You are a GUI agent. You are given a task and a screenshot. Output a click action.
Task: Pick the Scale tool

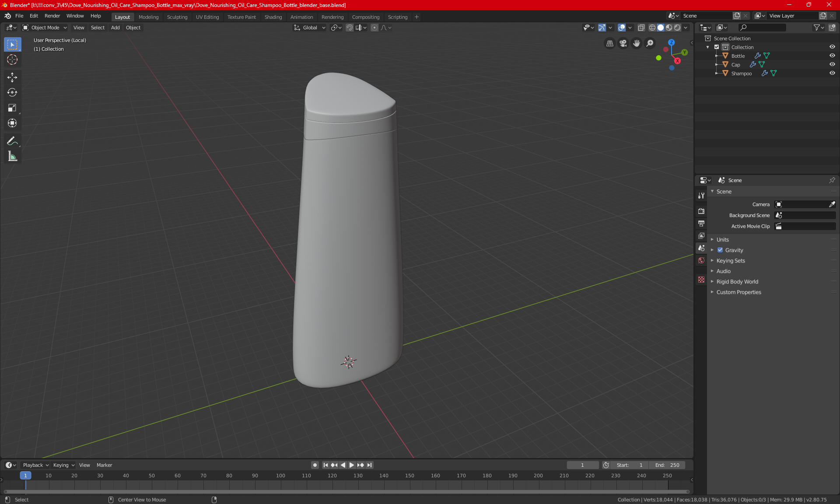click(12, 108)
